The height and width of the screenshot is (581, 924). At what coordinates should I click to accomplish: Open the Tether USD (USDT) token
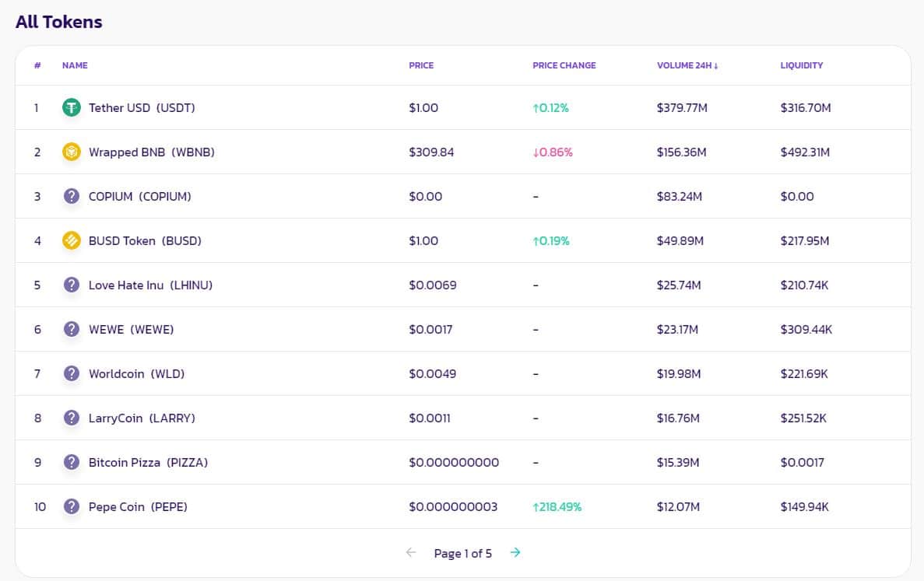142,108
